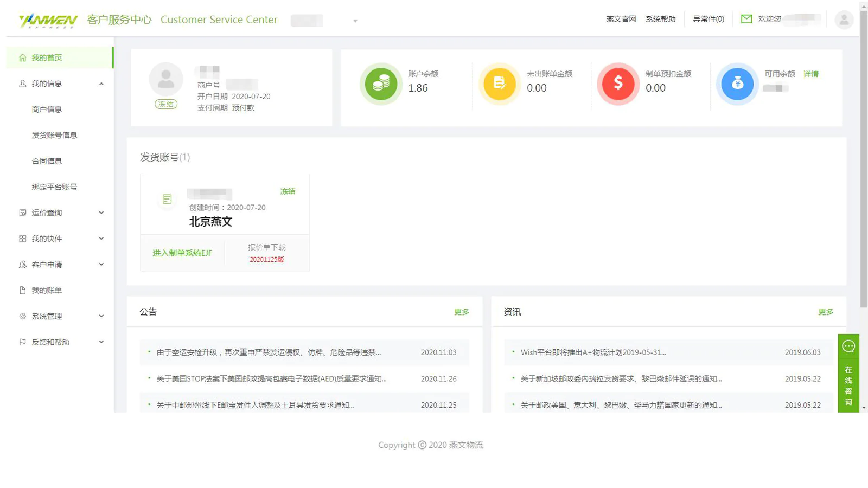Download the 20201125版 price quotation sheet
The width and height of the screenshot is (868, 488).
266,260
